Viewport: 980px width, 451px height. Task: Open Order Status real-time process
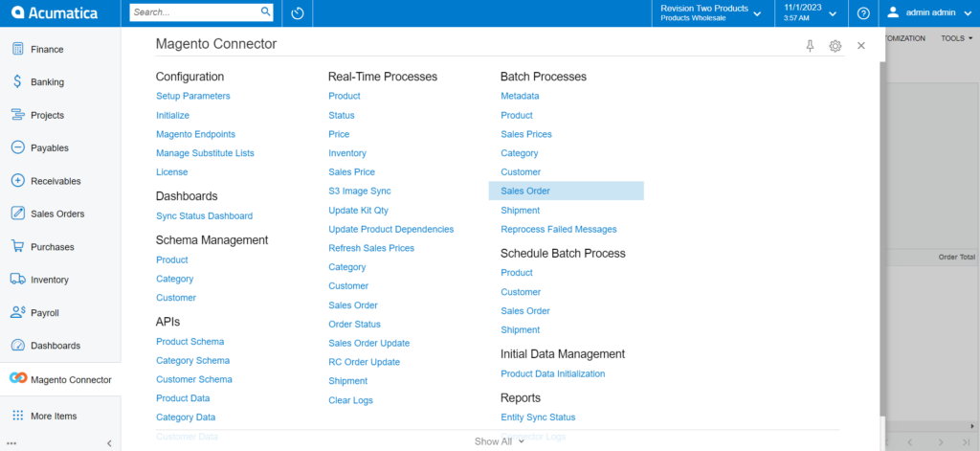354,324
